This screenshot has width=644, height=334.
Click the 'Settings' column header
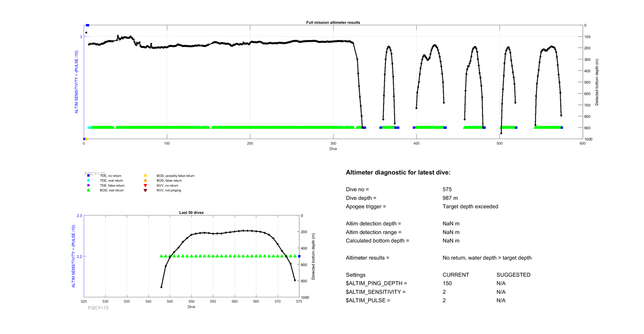click(x=356, y=275)
